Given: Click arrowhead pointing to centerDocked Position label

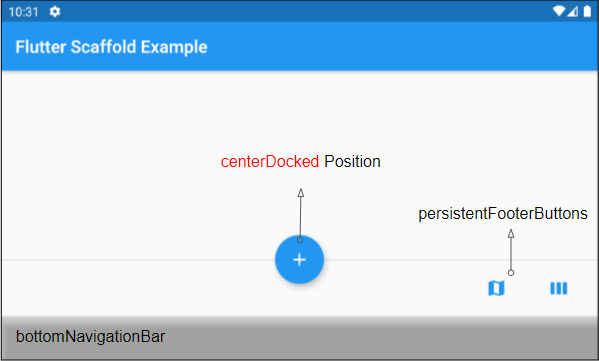Looking at the screenshot, I should pos(301,193).
